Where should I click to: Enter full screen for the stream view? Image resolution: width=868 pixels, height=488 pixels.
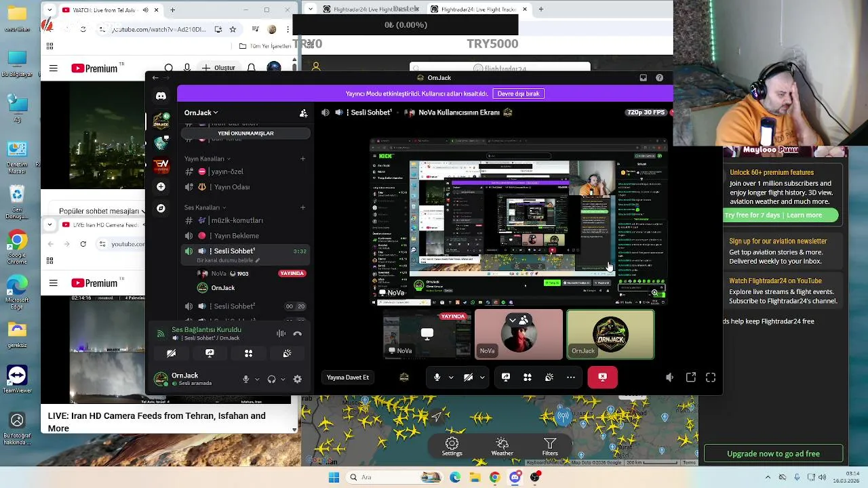coord(711,378)
